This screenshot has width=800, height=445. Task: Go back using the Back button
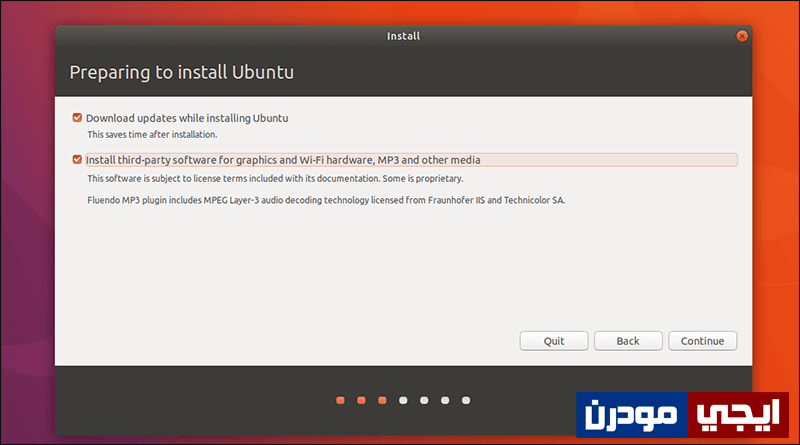[628, 341]
